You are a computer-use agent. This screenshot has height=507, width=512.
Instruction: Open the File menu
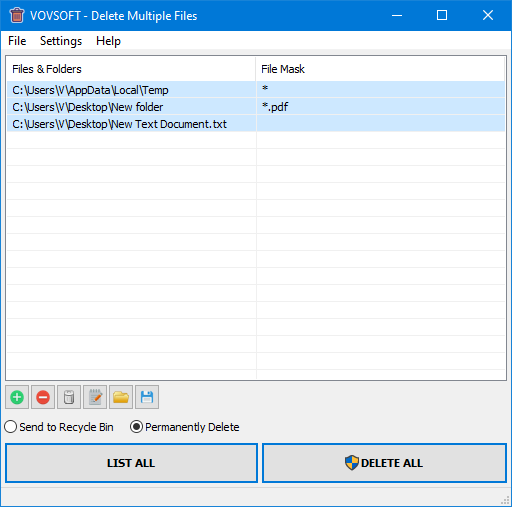click(17, 41)
